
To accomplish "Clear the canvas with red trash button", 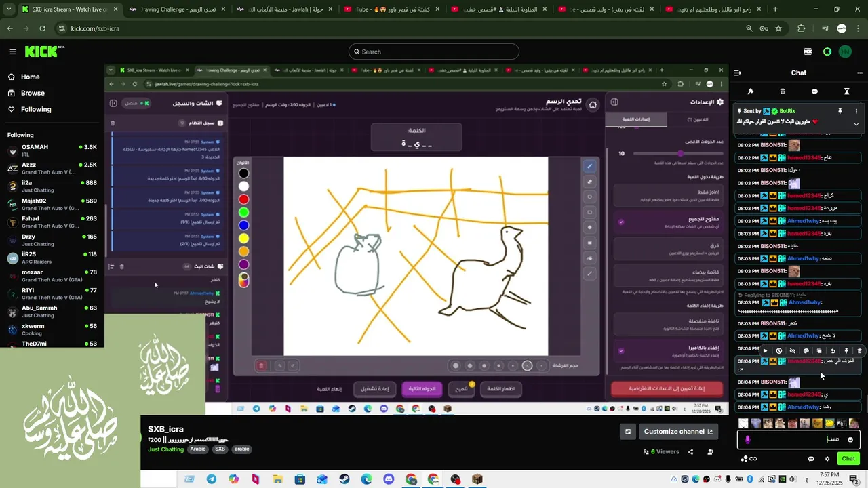I will click(261, 366).
